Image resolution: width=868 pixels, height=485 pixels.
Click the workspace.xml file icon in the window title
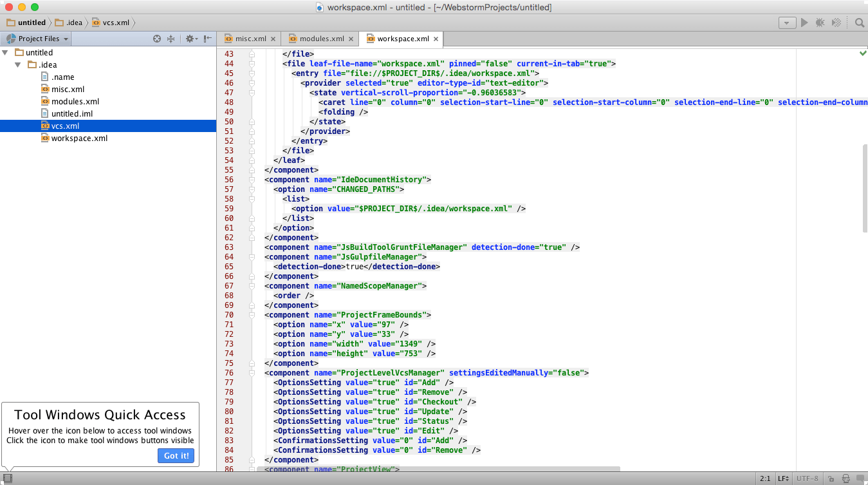point(320,7)
